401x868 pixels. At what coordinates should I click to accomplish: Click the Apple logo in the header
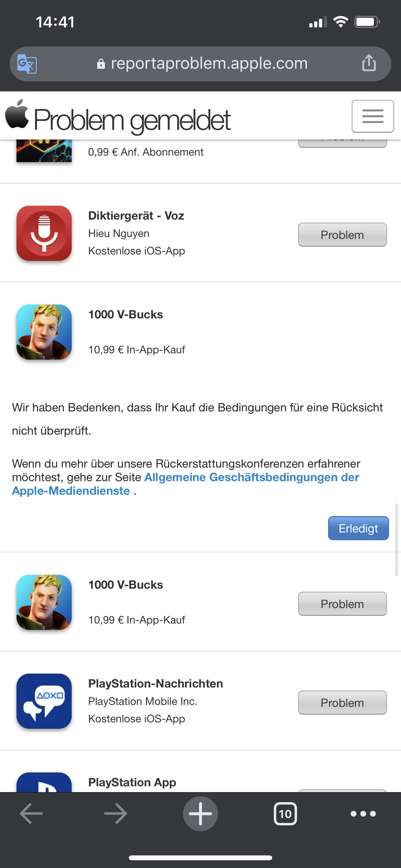tap(17, 114)
